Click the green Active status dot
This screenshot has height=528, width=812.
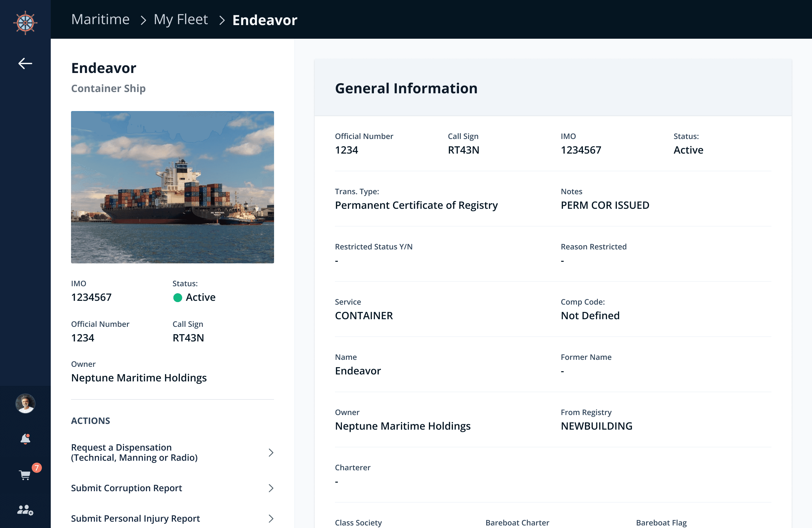(x=177, y=298)
